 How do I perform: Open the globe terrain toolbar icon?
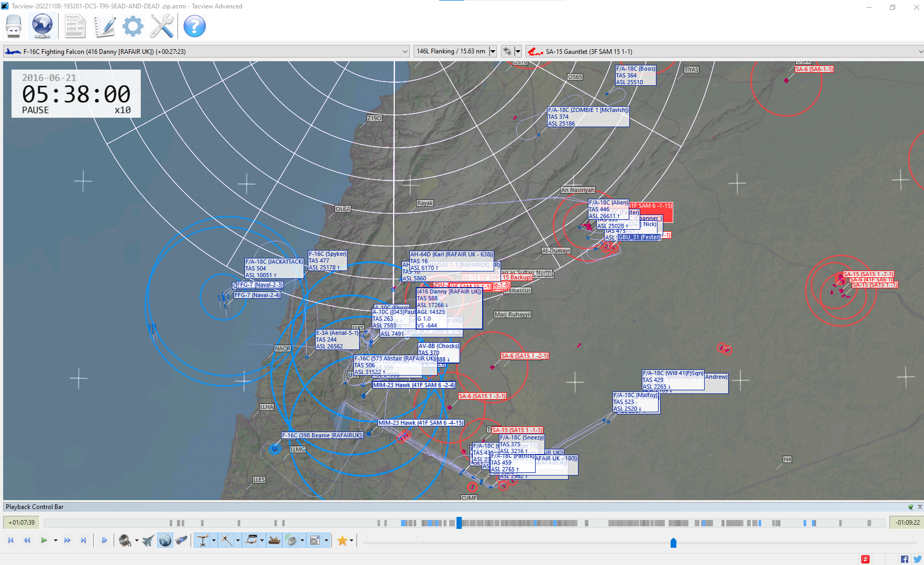point(42,26)
